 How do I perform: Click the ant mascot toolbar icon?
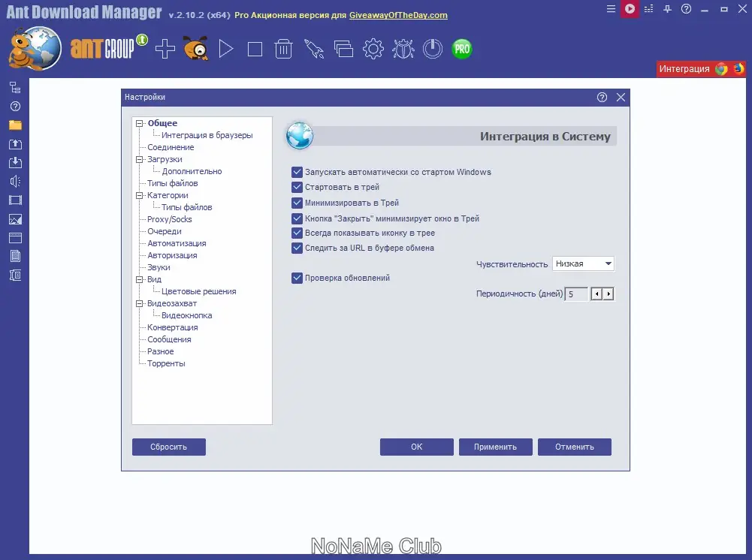[x=195, y=48]
